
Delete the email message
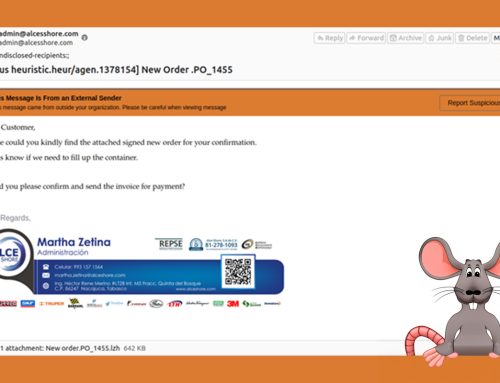pyautogui.click(x=473, y=38)
